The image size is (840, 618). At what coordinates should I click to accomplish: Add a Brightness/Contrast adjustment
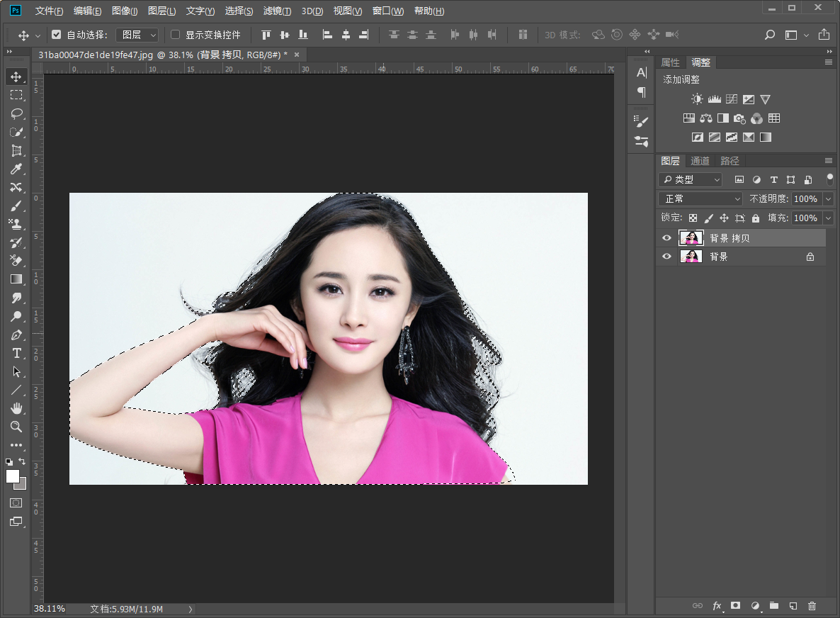click(697, 100)
